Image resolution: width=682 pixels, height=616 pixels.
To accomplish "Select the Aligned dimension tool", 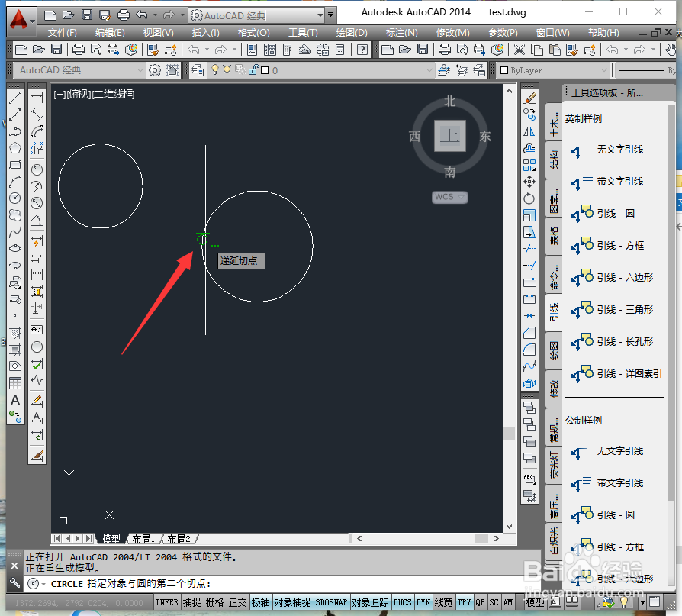I will coord(37,115).
